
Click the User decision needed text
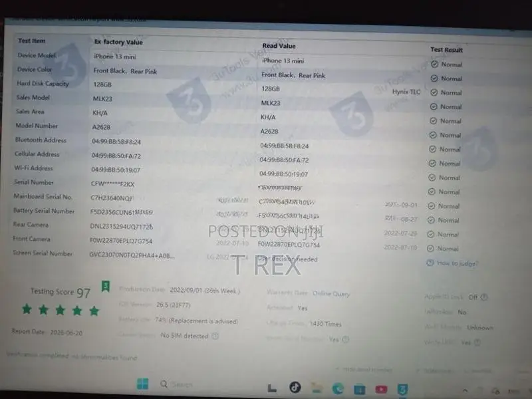[x=288, y=259]
